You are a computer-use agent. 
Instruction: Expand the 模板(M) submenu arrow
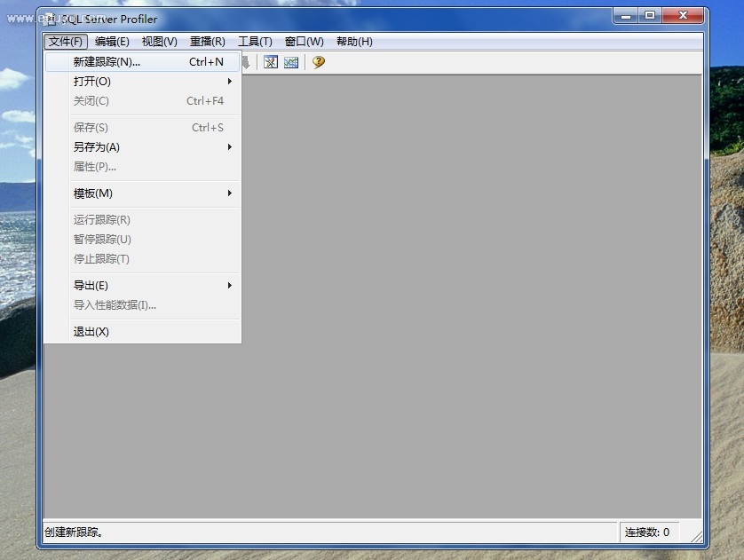[229, 193]
